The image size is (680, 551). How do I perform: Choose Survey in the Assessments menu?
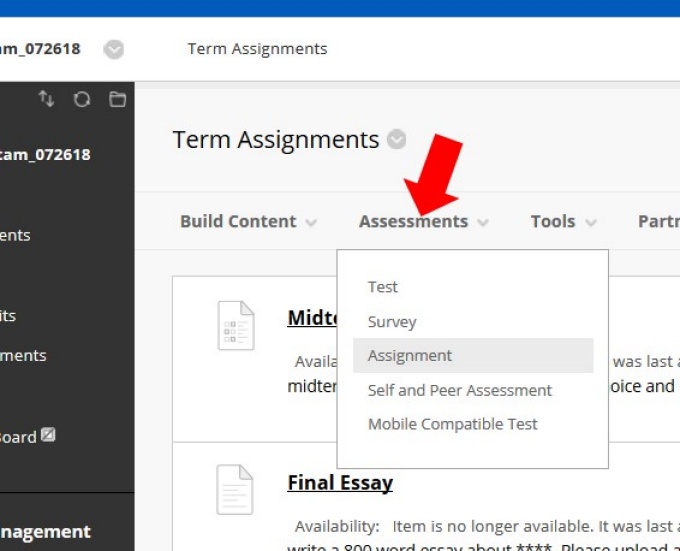click(392, 322)
